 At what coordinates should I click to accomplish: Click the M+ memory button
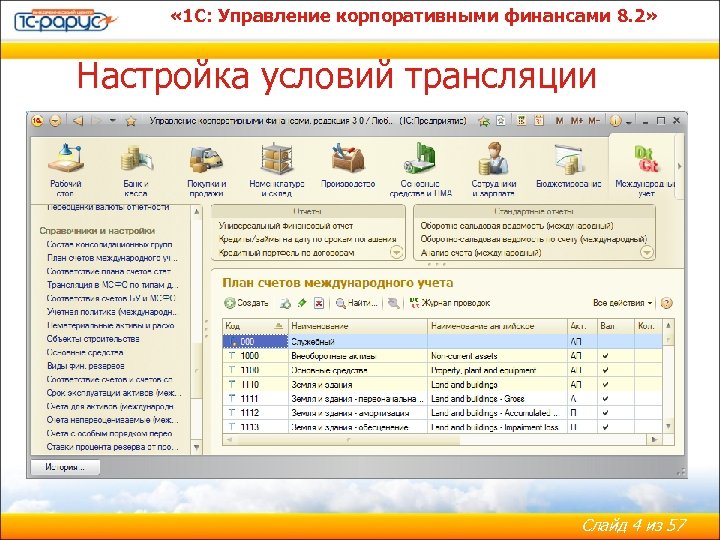tap(577, 121)
